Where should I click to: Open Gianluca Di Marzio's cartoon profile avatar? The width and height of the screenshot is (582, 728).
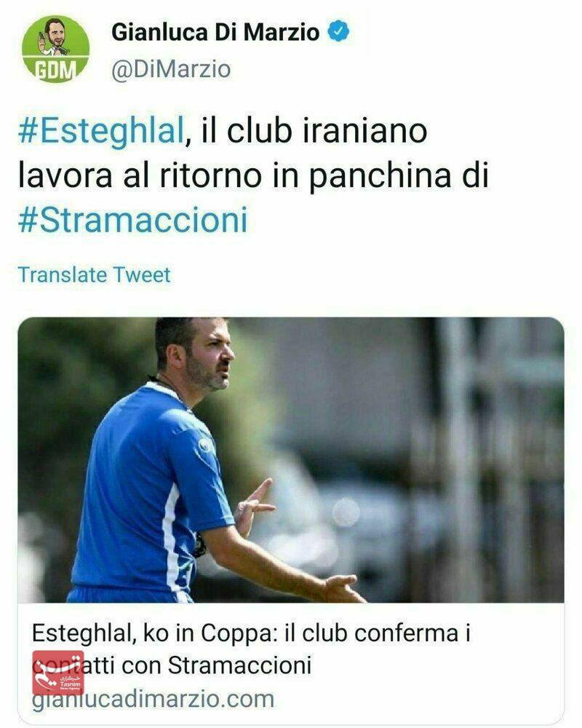(x=56, y=49)
